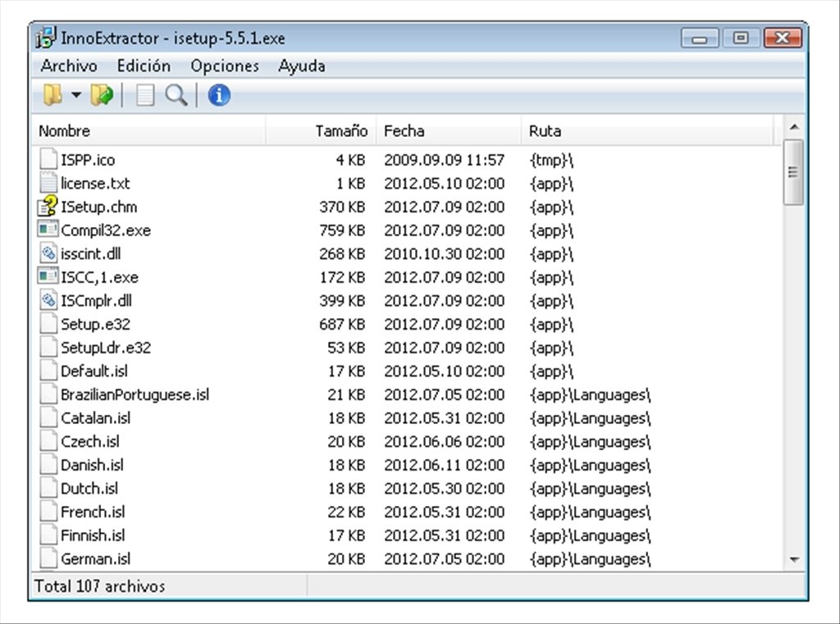Select the file name BrazilianPortuguese.isl

pyautogui.click(x=135, y=394)
